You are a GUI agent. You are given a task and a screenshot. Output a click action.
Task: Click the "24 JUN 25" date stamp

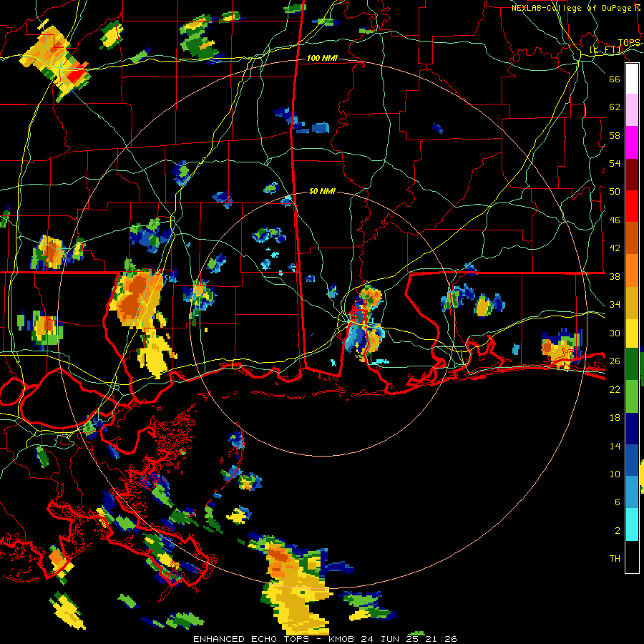click(x=390, y=639)
